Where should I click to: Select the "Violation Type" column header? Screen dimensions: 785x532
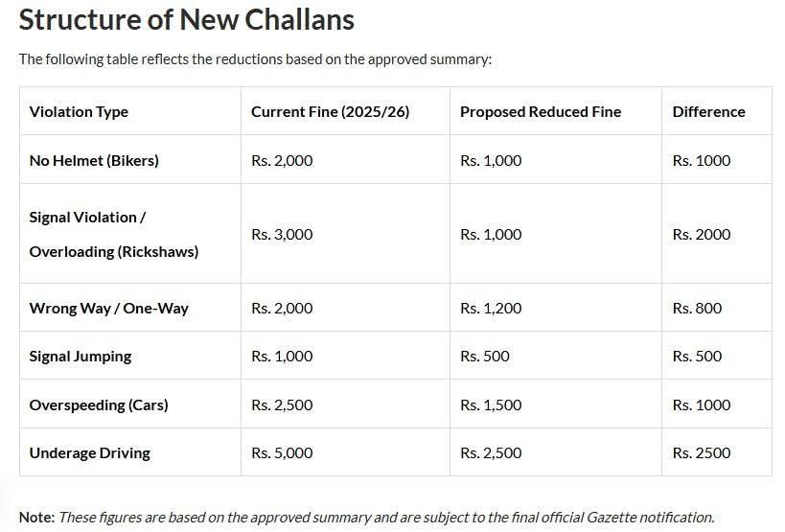pos(79,112)
